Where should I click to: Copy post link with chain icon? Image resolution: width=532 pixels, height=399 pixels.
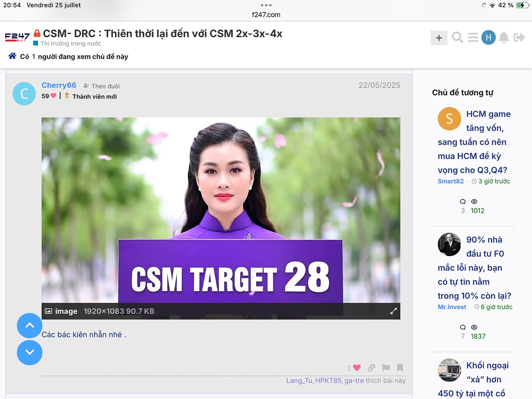[371, 368]
